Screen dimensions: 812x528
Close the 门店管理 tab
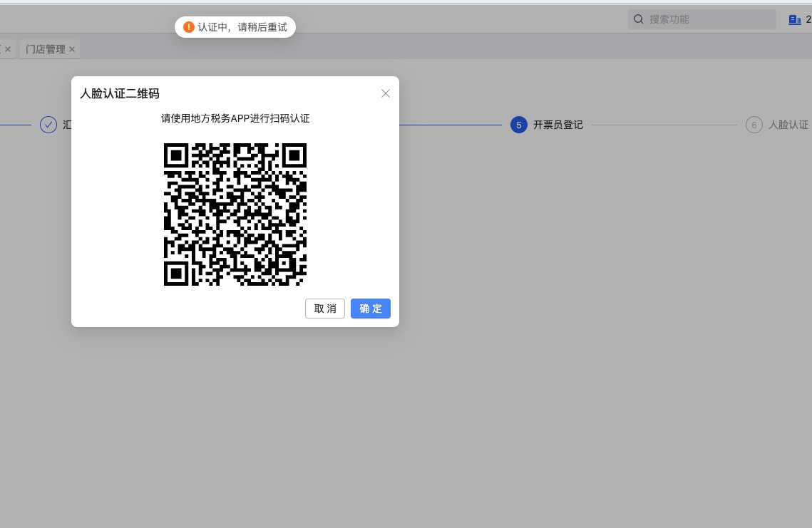72,49
